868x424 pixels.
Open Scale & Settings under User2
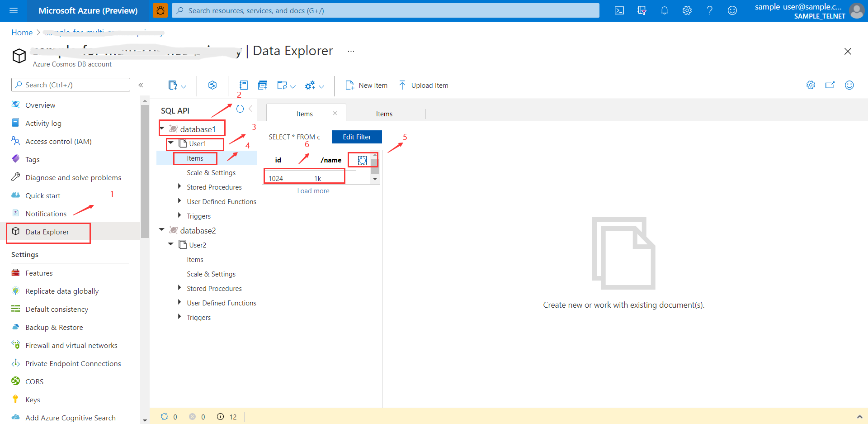211,274
